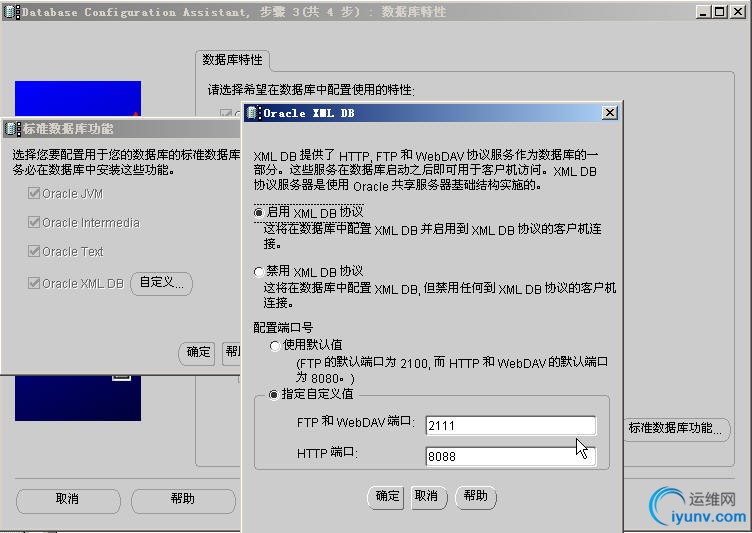Click the 自定义... button beside Oracle XML DB

click(x=161, y=284)
